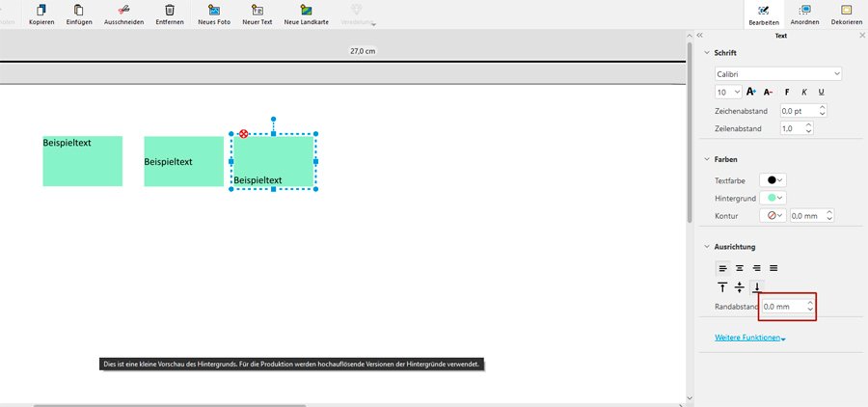Increase font size with A+ icon

[x=751, y=92]
